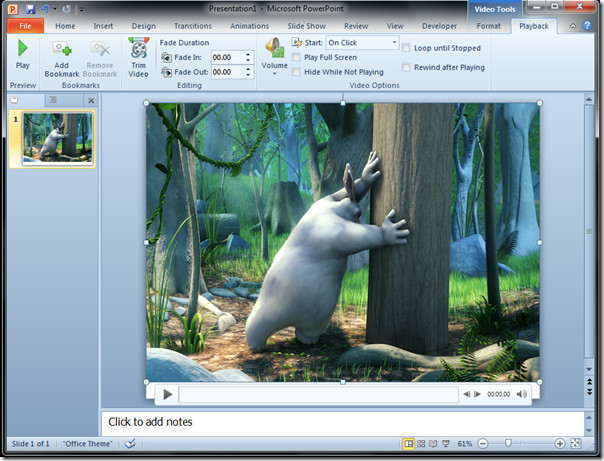Step video forward 0.25 seconds
This screenshot has height=461, width=604.
pos(477,394)
